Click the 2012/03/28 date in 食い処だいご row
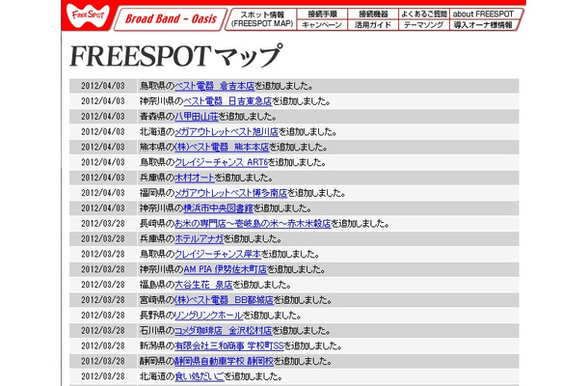588x386 pixels. pyautogui.click(x=103, y=376)
